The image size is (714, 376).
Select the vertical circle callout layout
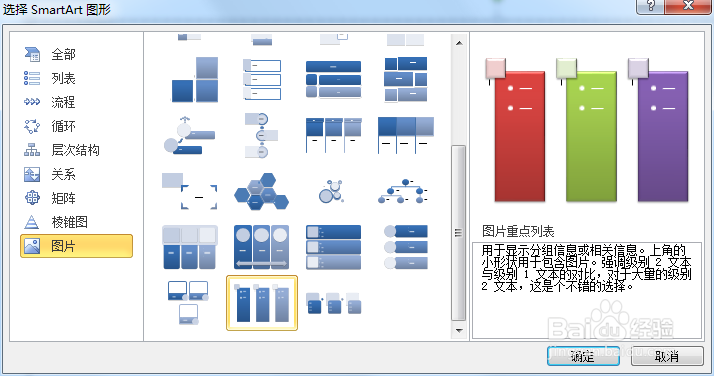pos(261,135)
